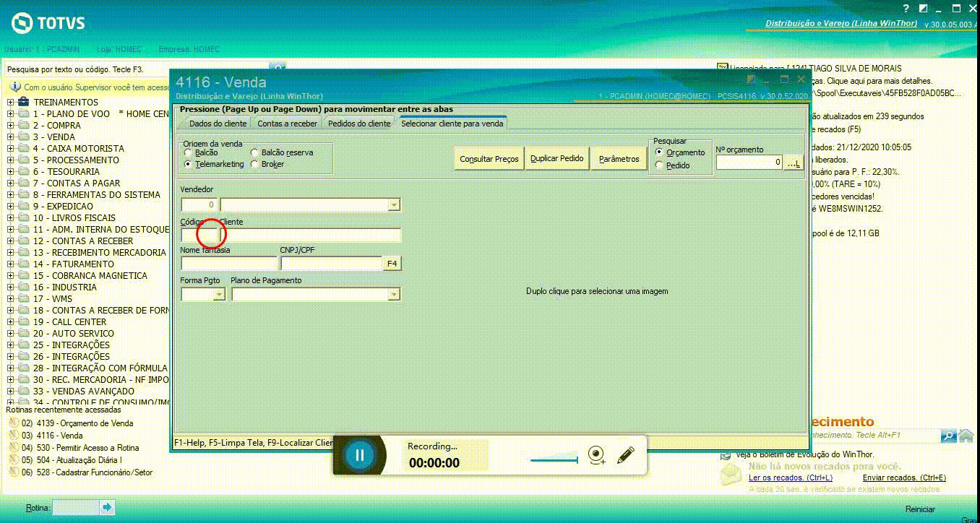980x523 pixels.
Task: Click the folder icon for 3 - VENDA
Action: click(x=23, y=137)
